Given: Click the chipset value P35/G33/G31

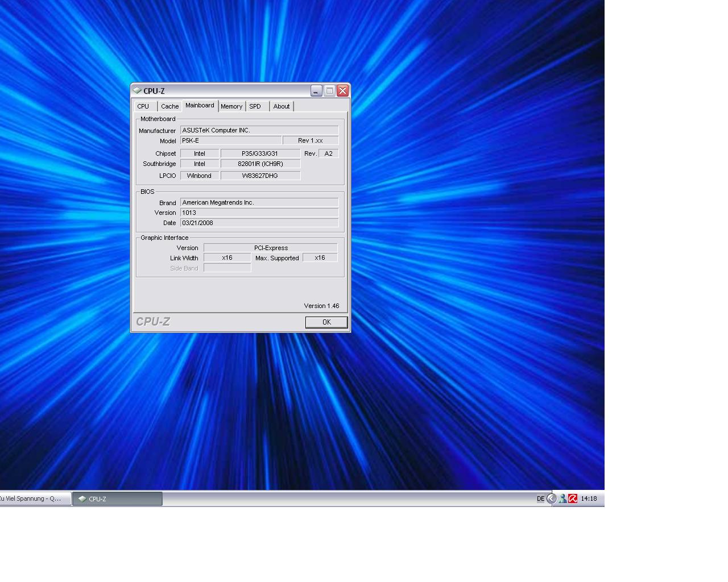Looking at the screenshot, I should point(260,153).
